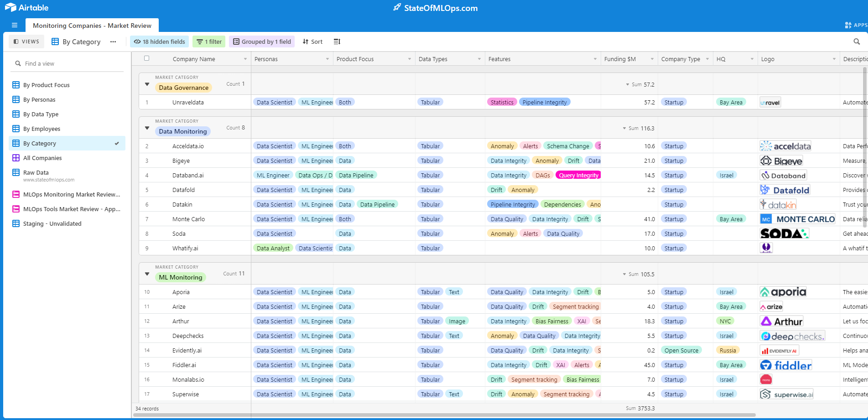Image resolution: width=868 pixels, height=420 pixels.
Task: Click the horizontal scrollbar at the bottom
Action: coord(445,415)
